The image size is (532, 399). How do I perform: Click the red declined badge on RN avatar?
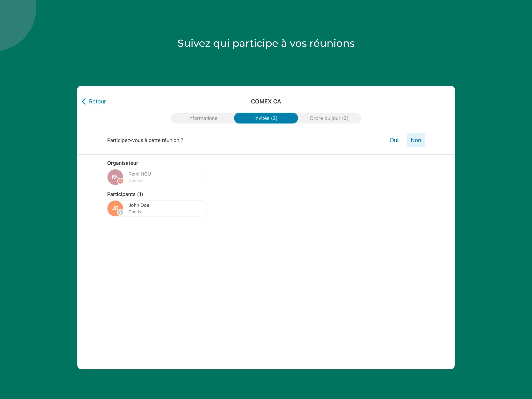coord(121,181)
